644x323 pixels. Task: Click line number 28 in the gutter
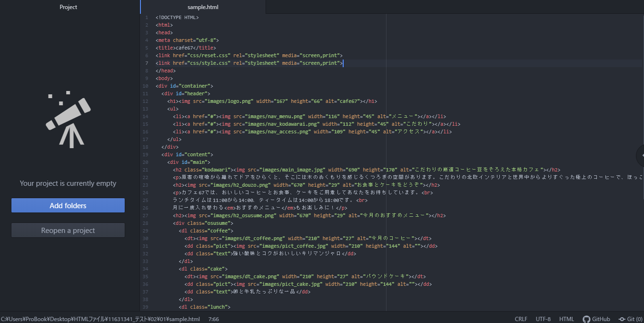145,223
